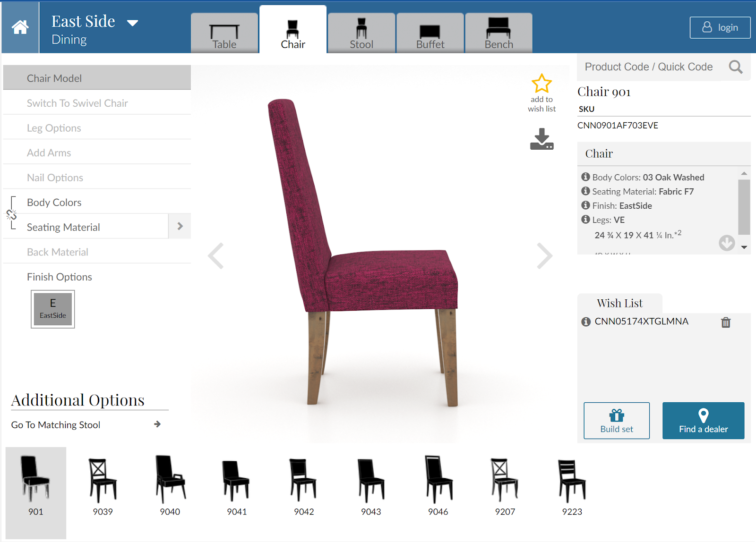The width and height of the screenshot is (756, 542).
Task: Expand the Seating Material submenu arrow
Action: click(x=180, y=227)
